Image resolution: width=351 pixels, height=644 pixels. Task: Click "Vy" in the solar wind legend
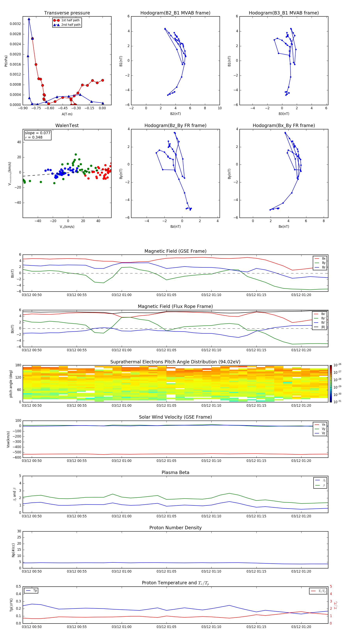coord(320,429)
